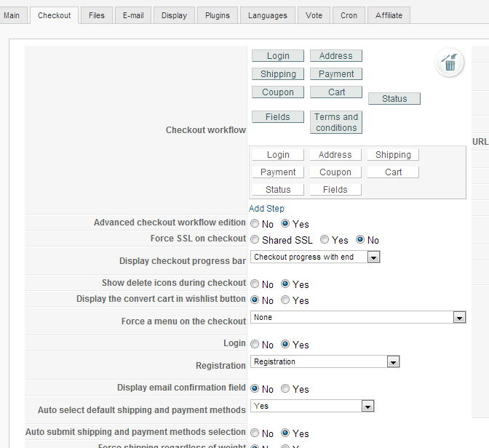
Task: Open the Plugins tab
Action: coord(218,15)
